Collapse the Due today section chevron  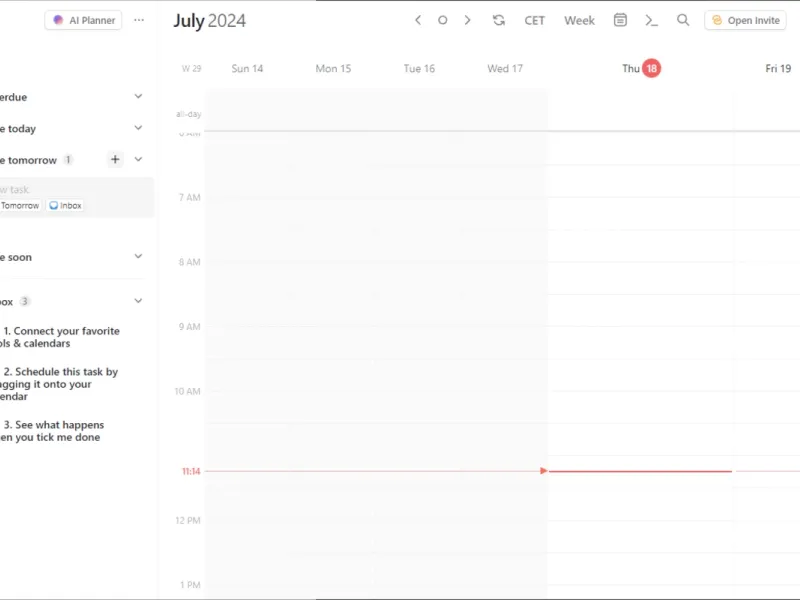coord(138,128)
